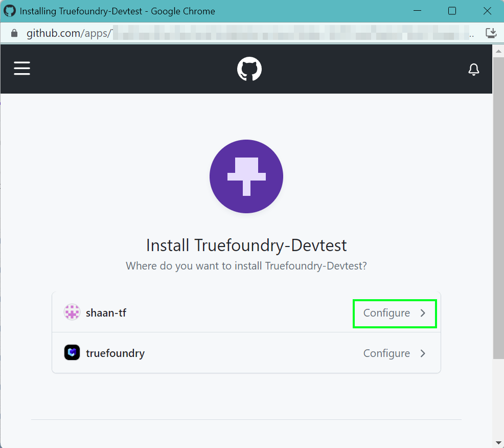Click the chevron in the truefoundry row
This screenshot has width=504, height=448.
423,353
